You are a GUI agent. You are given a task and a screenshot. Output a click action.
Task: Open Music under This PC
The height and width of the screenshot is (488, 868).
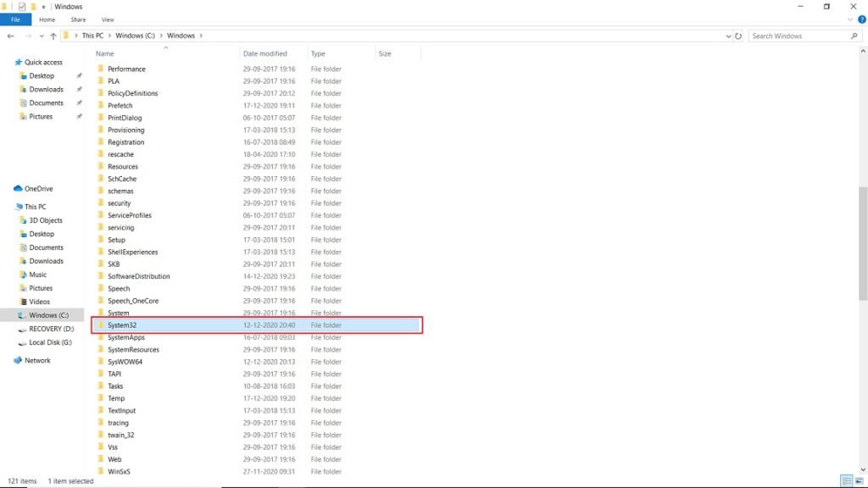[37, 274]
